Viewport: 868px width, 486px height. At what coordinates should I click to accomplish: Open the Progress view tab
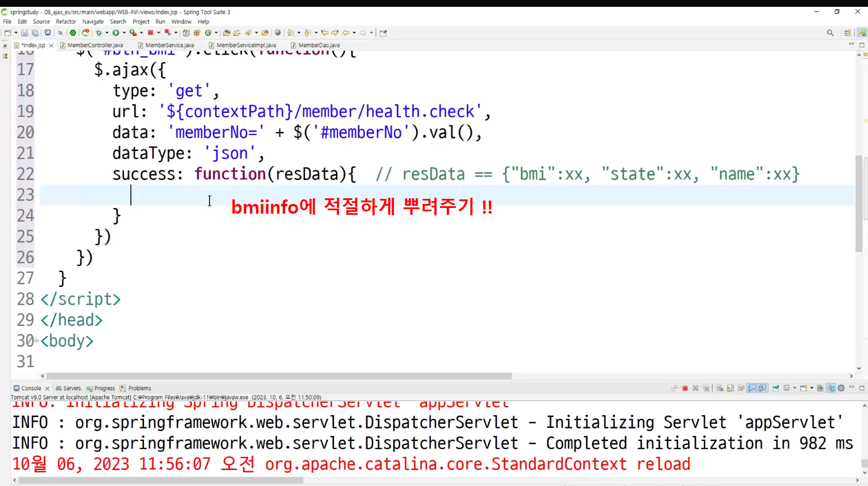(x=101, y=388)
